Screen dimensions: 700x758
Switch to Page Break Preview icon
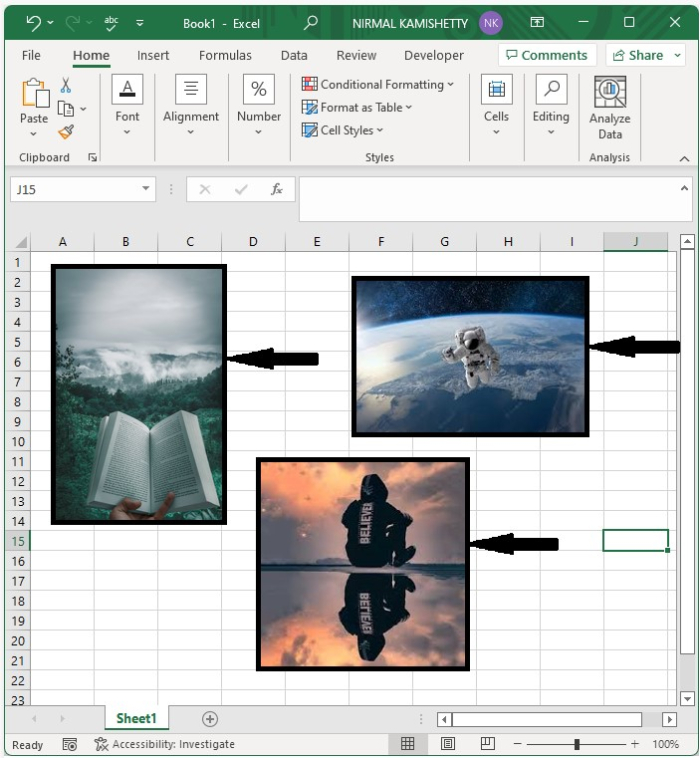point(487,743)
